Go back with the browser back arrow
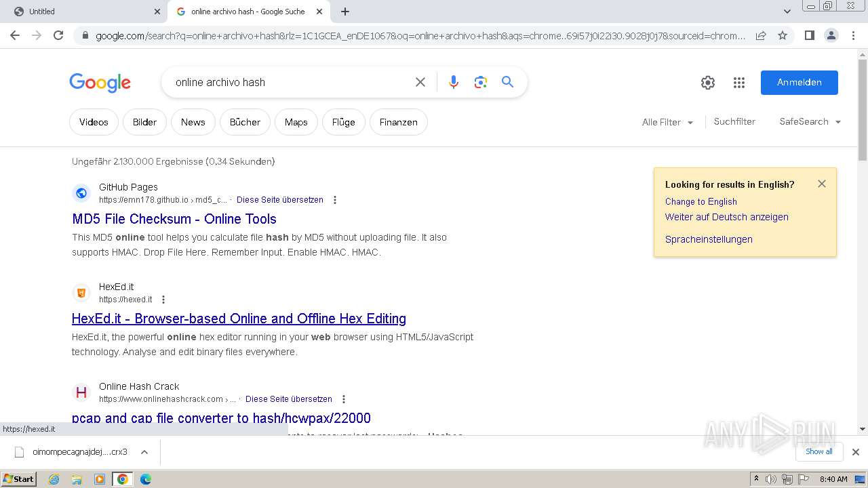868x488 pixels. click(15, 35)
